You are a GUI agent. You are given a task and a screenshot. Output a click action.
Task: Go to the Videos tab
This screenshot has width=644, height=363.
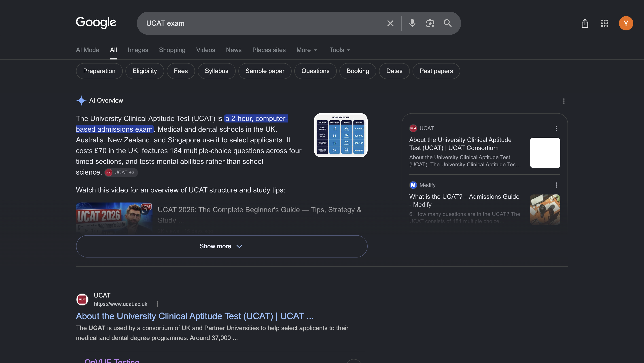205,50
